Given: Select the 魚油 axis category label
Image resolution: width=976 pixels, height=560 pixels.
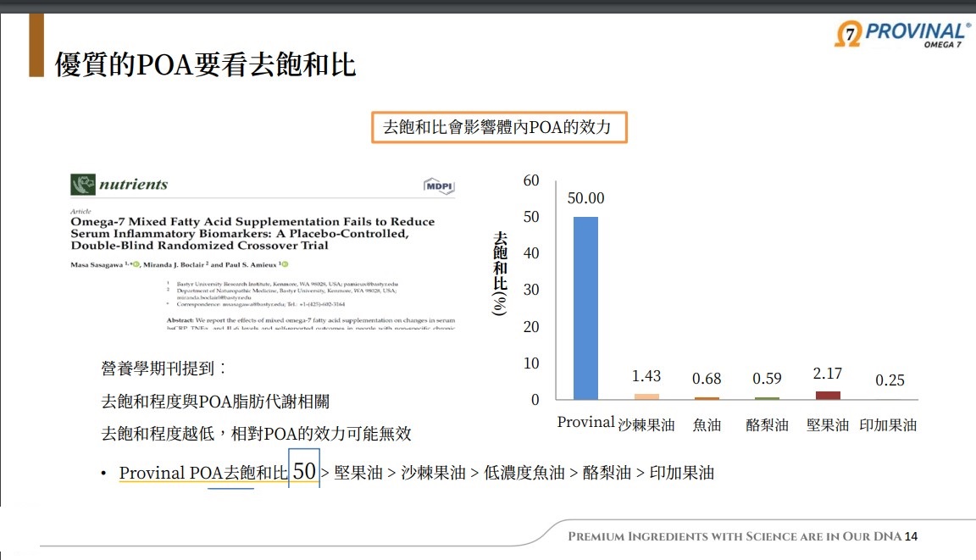Looking at the screenshot, I should pos(707,425).
